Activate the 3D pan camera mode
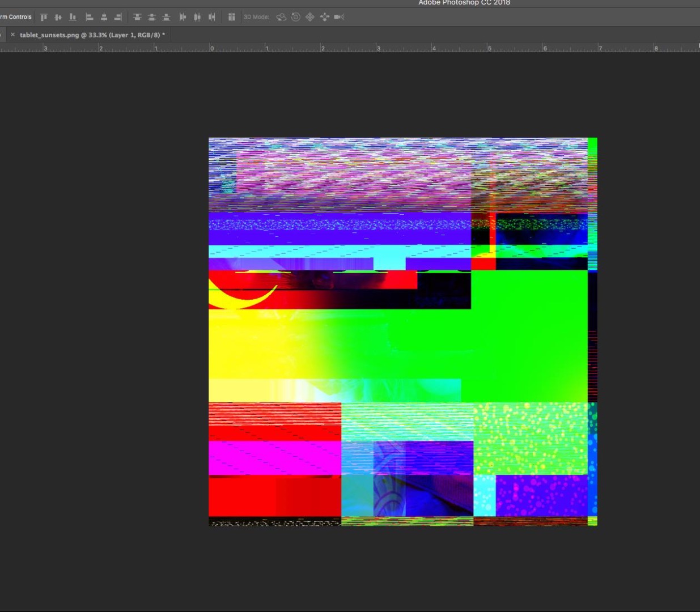This screenshot has height=612, width=700. coord(309,17)
